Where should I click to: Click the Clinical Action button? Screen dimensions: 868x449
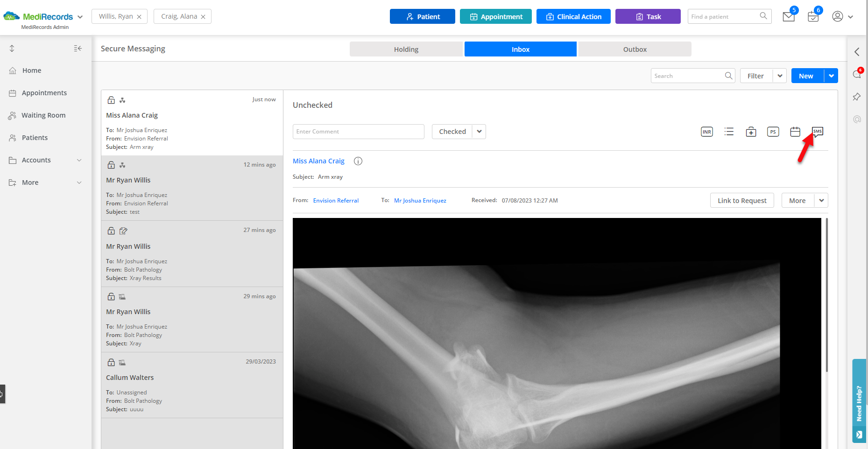(x=573, y=16)
